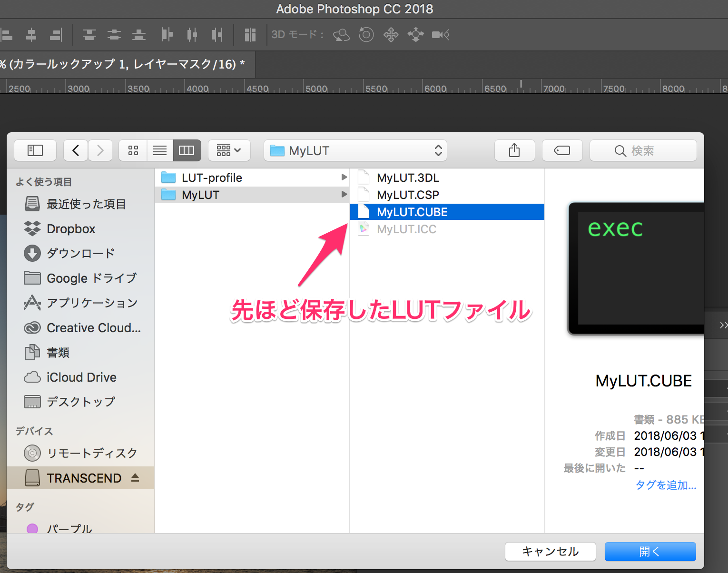
Task: Open Downloads folder in sidebar
Action: pyautogui.click(x=80, y=254)
